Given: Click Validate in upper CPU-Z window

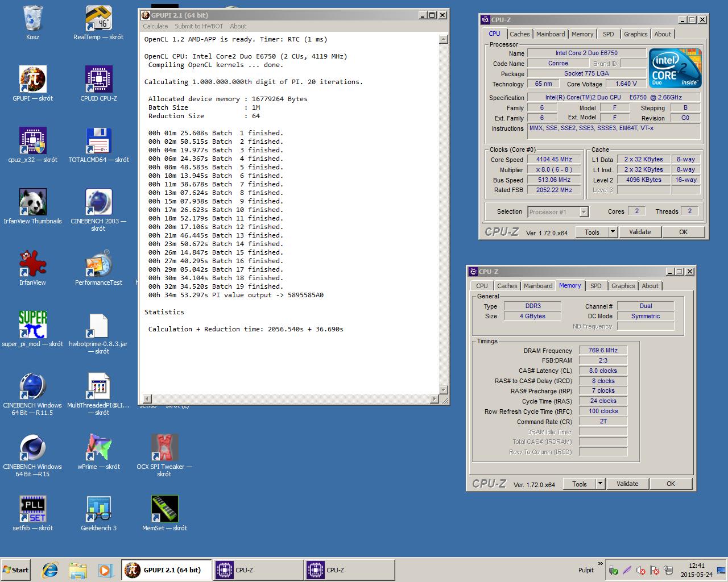Looking at the screenshot, I should (640, 232).
